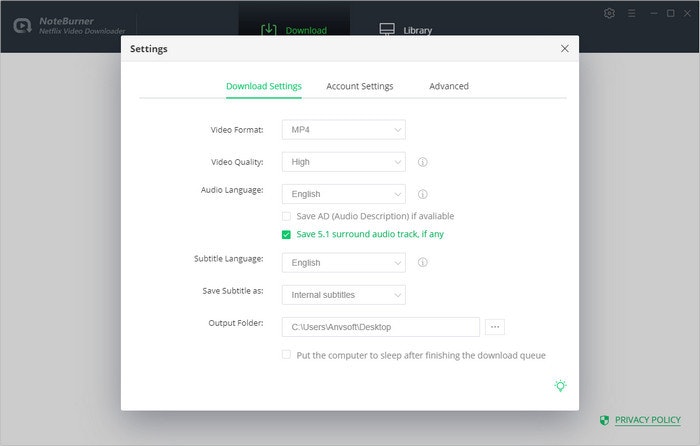The width and height of the screenshot is (700, 446).
Task: Switch to the Advanced tab
Action: pyautogui.click(x=449, y=86)
